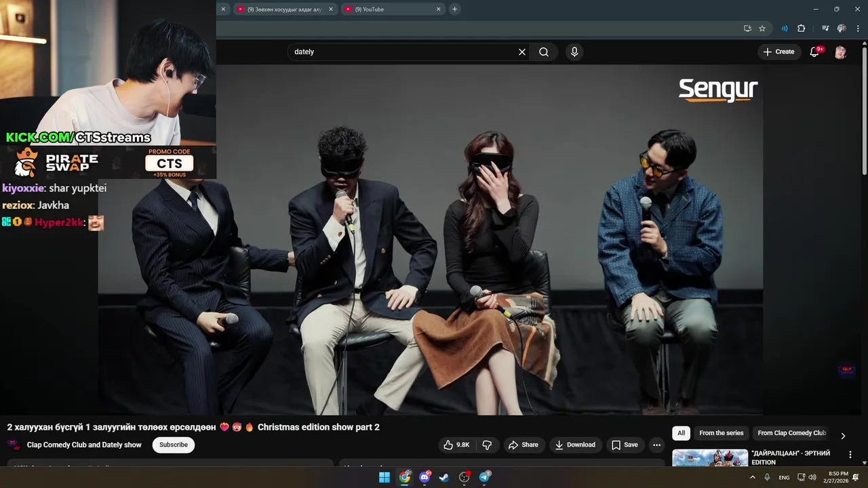
Task: Install app icon in Chrome address bar
Action: point(747,28)
